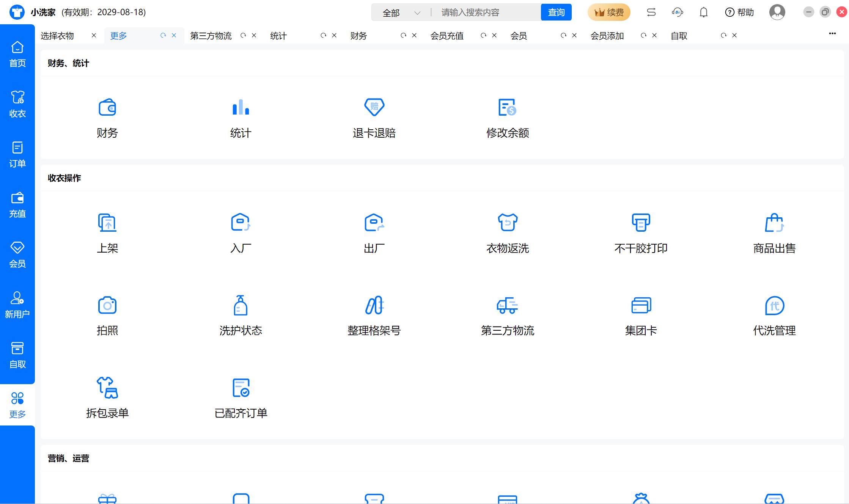The height and width of the screenshot is (504, 849).
Task: Open 不干胶打印 sticker print icon
Action: [641, 223]
